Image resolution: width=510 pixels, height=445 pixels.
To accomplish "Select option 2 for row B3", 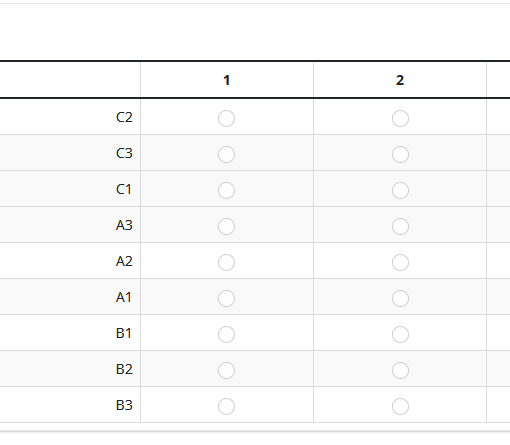I will (x=400, y=406).
